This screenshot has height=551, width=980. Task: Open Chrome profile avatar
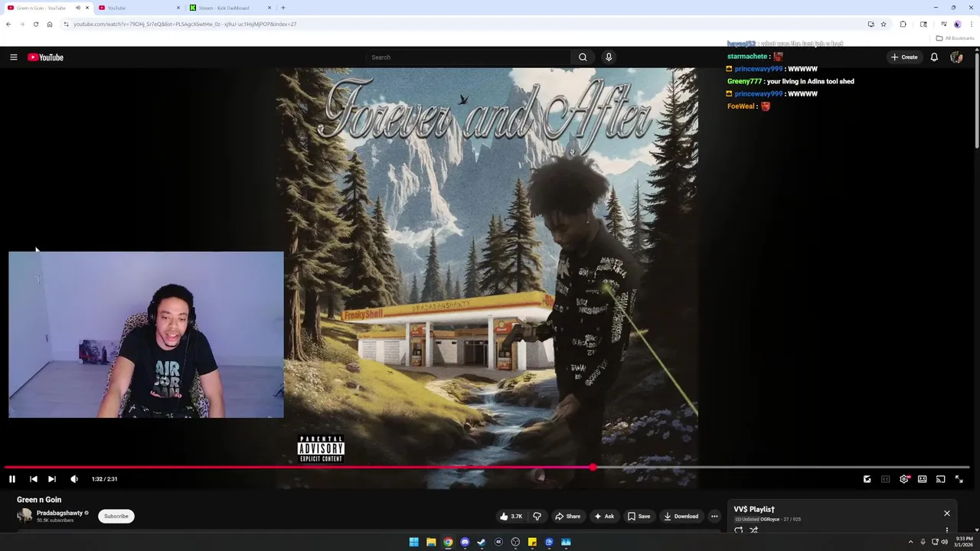(x=957, y=24)
